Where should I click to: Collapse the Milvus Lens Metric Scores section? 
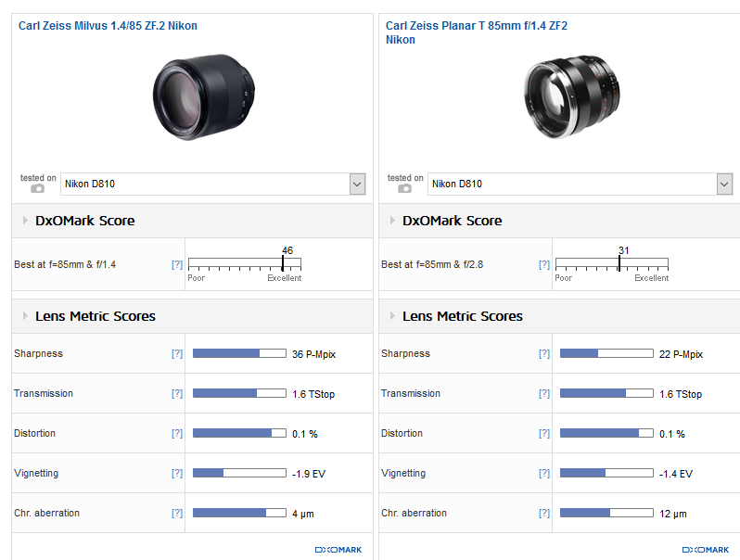point(25,316)
